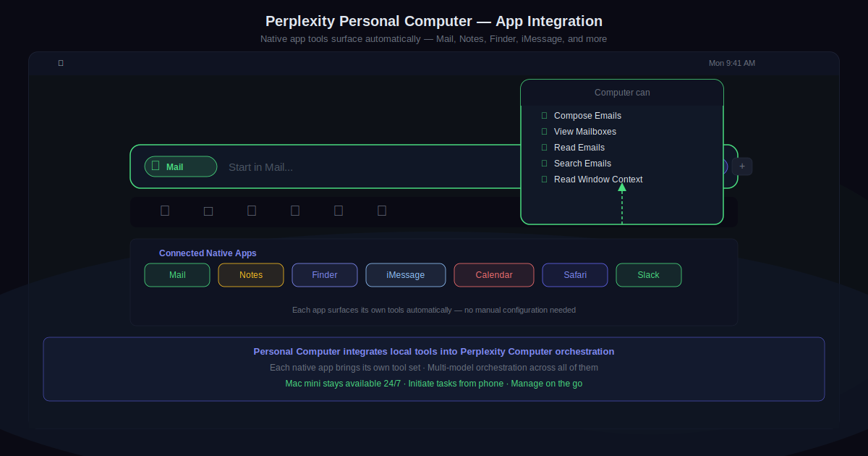Click the 'Start in Mail...' input field
Screen dimensions: 868x456
[362, 167]
